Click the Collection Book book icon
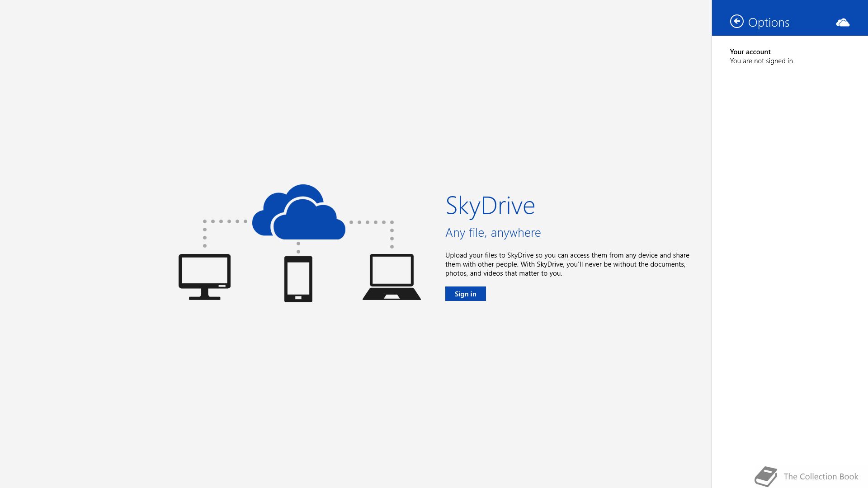 pyautogui.click(x=766, y=476)
